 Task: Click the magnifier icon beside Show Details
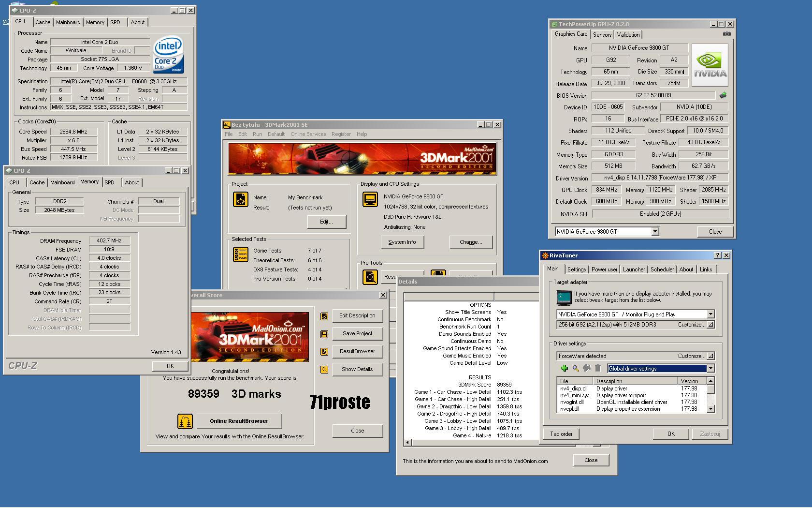[324, 370]
